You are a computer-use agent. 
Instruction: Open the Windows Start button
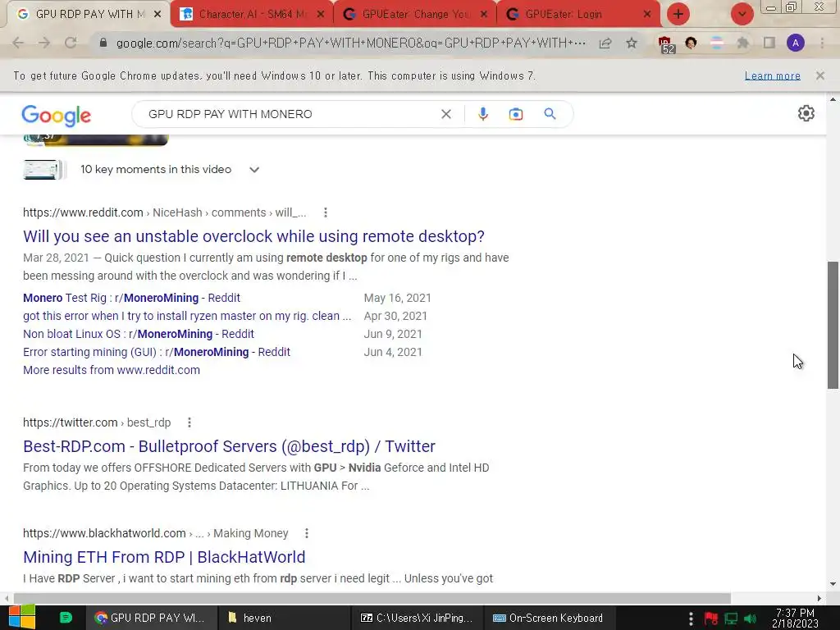point(21,617)
